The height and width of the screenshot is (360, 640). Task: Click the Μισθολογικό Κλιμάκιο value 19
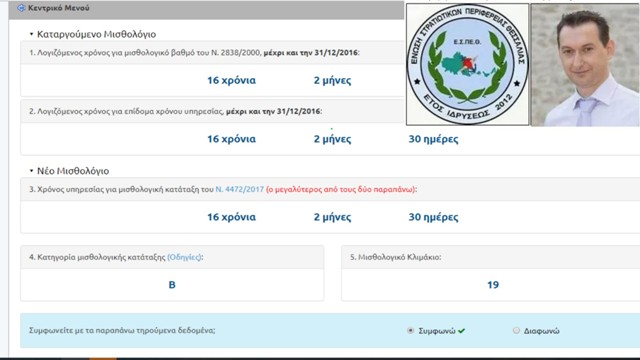493,285
